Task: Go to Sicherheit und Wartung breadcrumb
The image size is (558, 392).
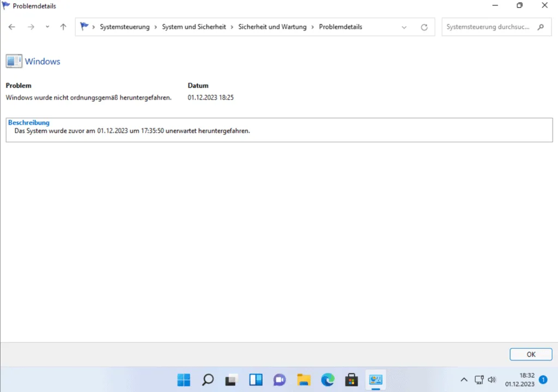Action: pos(272,27)
